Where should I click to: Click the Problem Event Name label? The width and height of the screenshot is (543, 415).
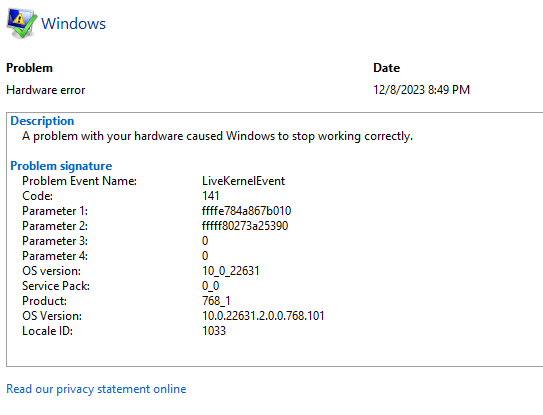80,181
